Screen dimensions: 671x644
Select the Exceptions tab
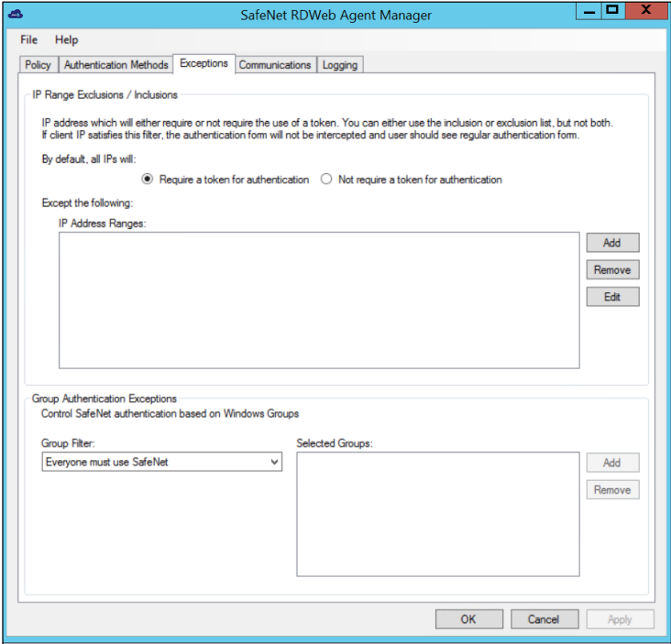(x=203, y=63)
